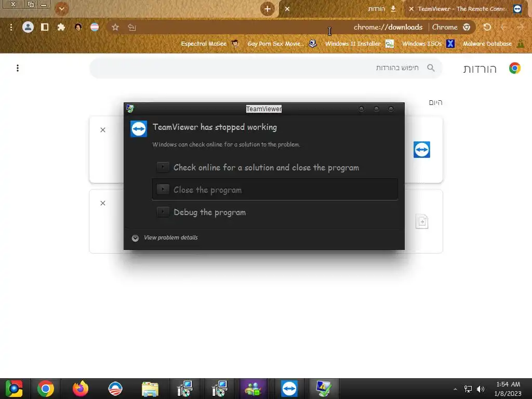Click the address bar showing chrome://downloads
This screenshot has height=399, width=532.
tap(292, 27)
